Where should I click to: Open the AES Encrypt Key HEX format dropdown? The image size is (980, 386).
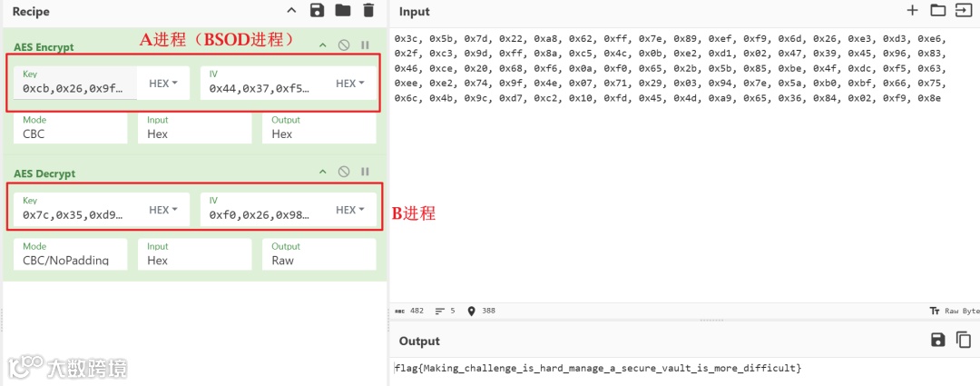coord(163,84)
